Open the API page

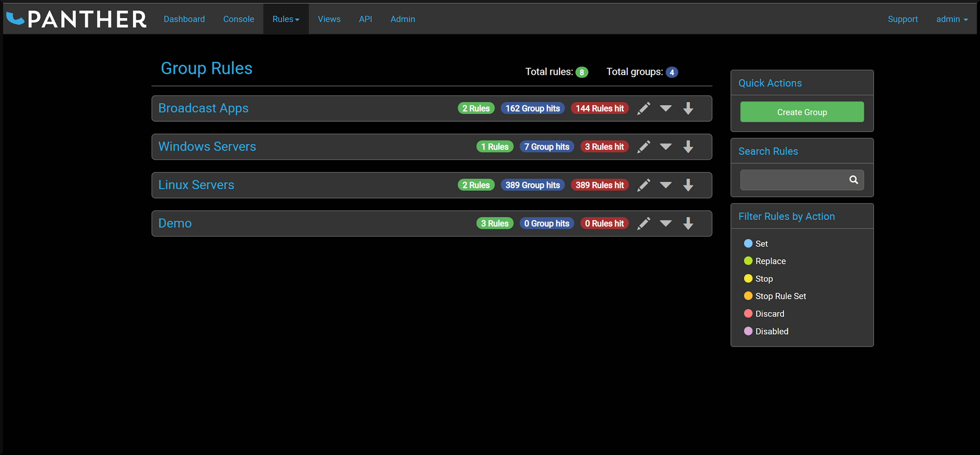(365, 19)
